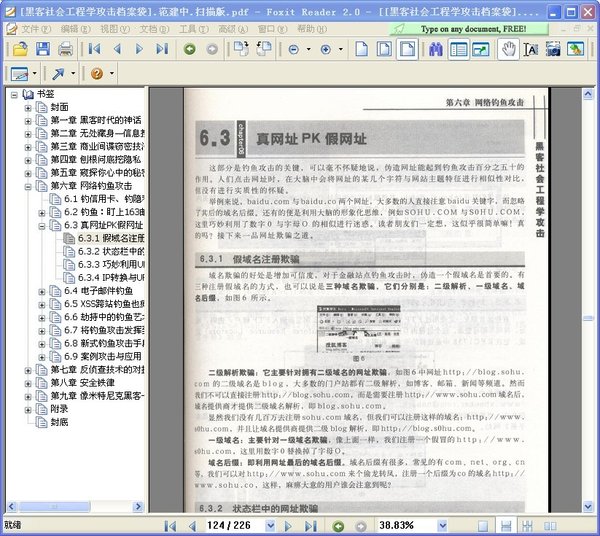Toggle full screen view icon
The height and width of the screenshot is (536, 600).
pyautogui.click(x=481, y=49)
